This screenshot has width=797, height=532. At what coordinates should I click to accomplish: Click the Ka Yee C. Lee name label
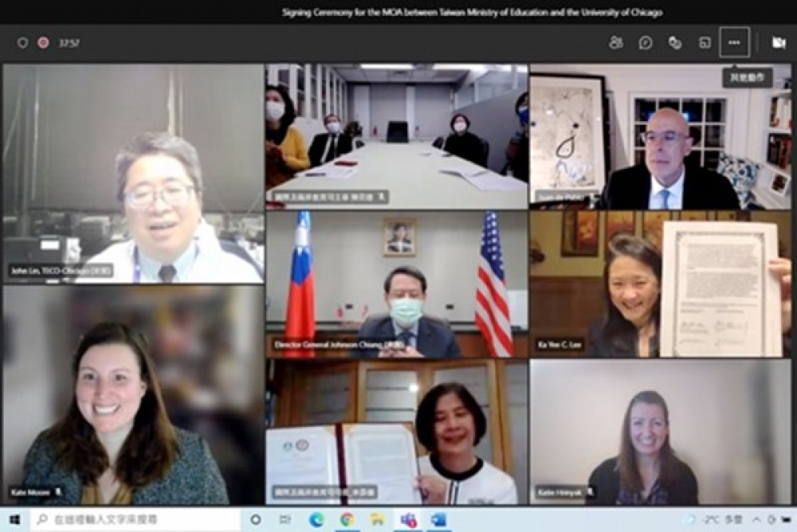(x=559, y=345)
